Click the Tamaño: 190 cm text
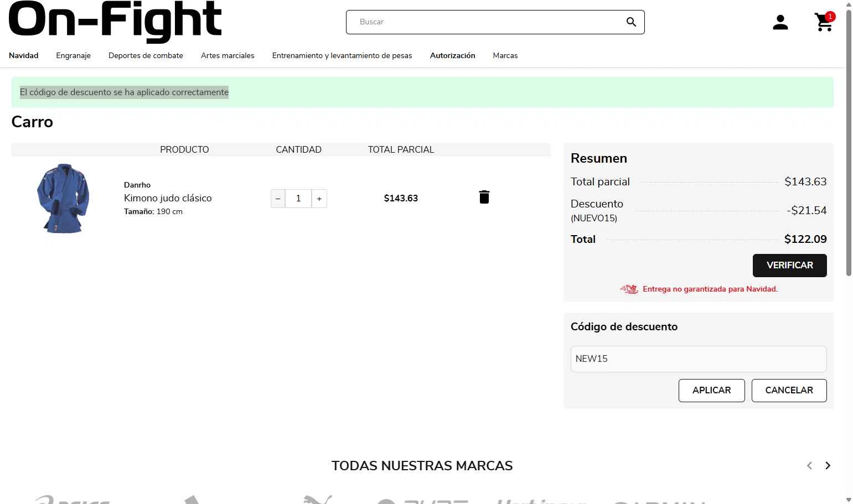This screenshot has width=853, height=504. (153, 211)
